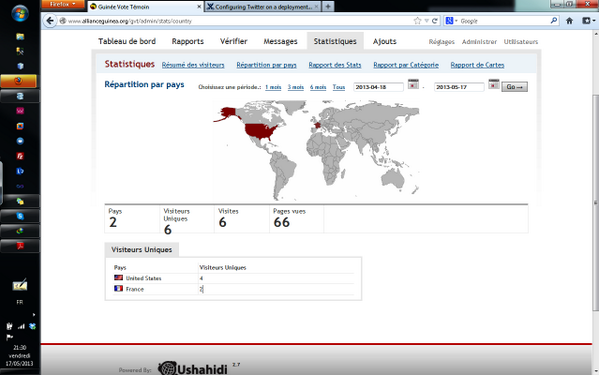Select the Visiteurs Uniques table tab
599x375 pixels.
pyautogui.click(x=141, y=249)
